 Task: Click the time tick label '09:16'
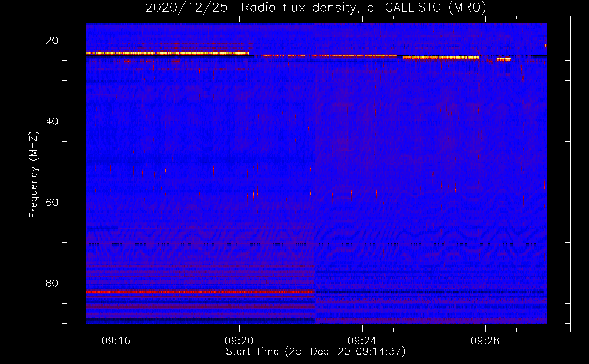coord(116,341)
